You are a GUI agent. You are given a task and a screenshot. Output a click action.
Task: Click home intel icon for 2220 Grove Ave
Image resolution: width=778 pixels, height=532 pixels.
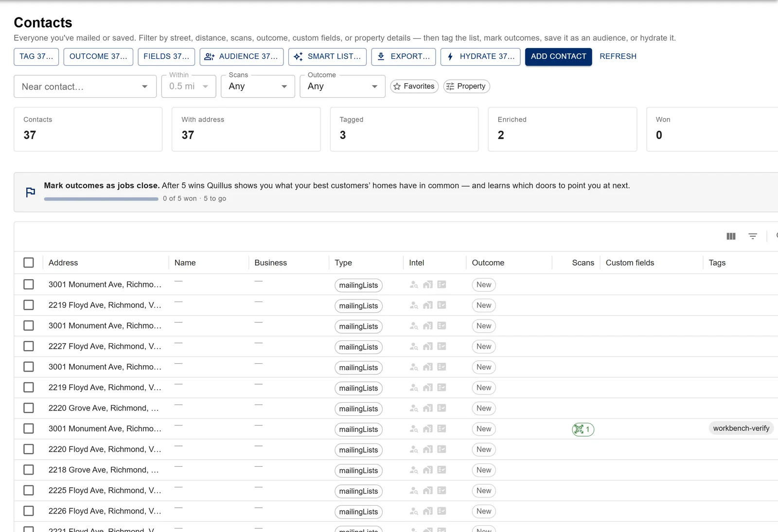coord(428,408)
